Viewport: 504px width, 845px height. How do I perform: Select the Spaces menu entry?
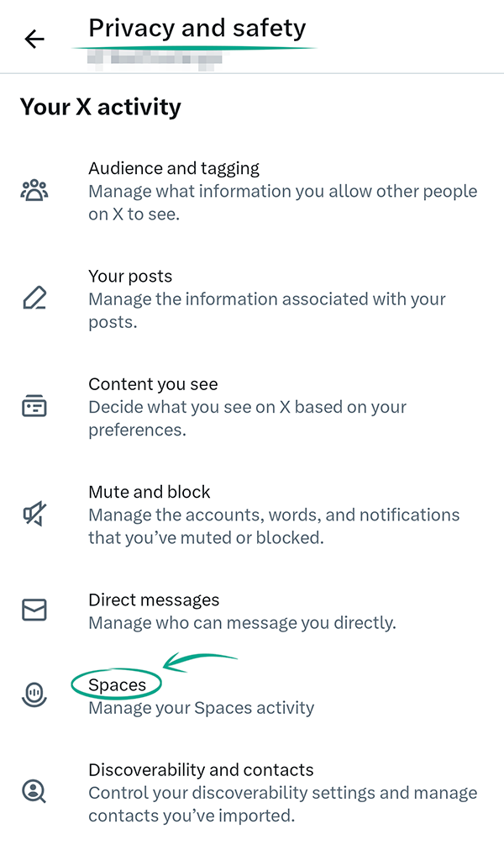click(x=118, y=685)
